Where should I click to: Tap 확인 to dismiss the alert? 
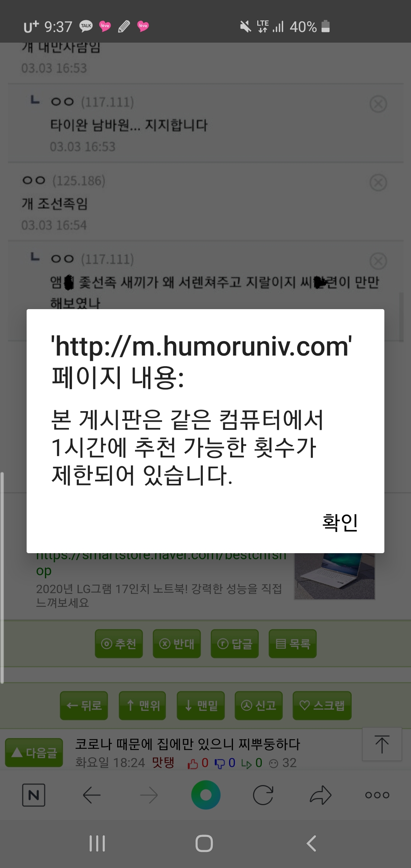point(340,522)
